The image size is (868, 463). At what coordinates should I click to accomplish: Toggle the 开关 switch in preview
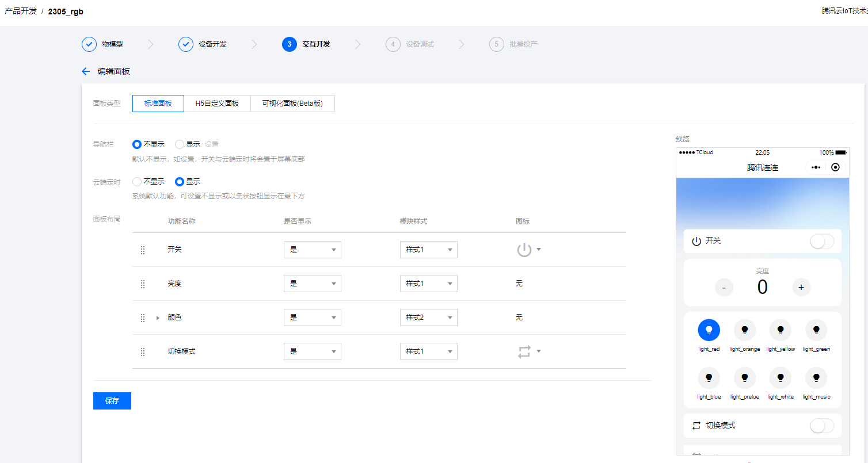[x=821, y=242]
